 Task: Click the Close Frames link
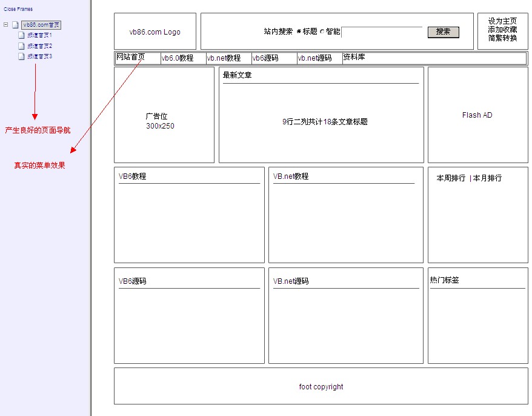[18, 9]
